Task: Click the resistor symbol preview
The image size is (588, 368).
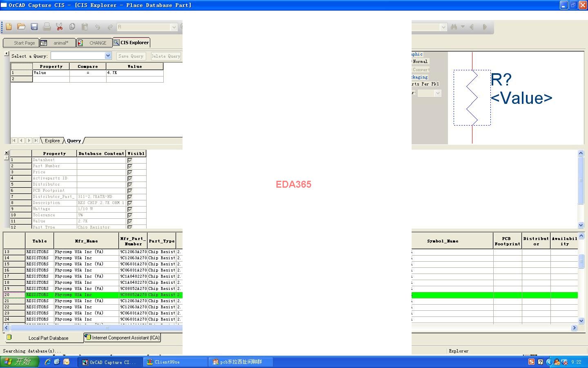Action: [x=472, y=98]
